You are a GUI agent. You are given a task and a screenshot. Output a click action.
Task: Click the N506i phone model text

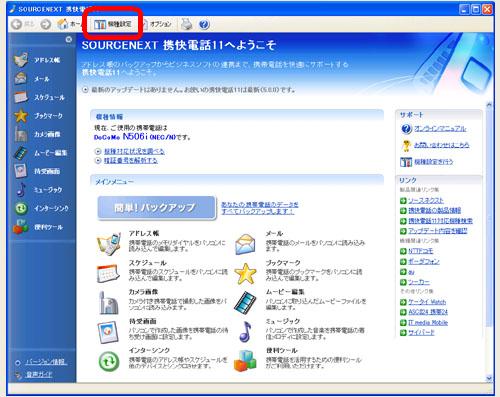(135, 137)
